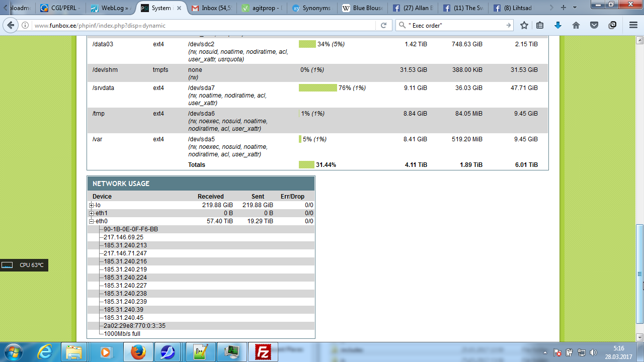Open the downloads arrow icon
Screen dimensions: 644x362
pyautogui.click(x=557, y=25)
